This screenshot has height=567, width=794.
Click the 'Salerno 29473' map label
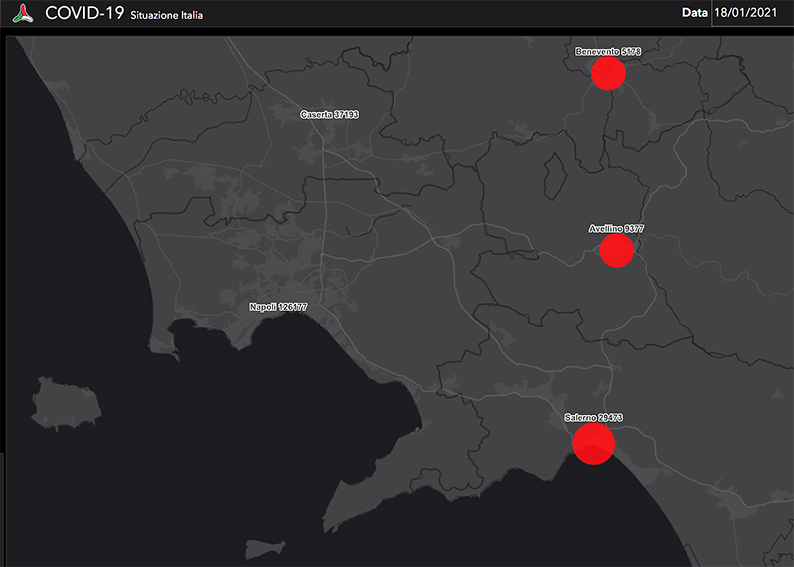point(593,418)
